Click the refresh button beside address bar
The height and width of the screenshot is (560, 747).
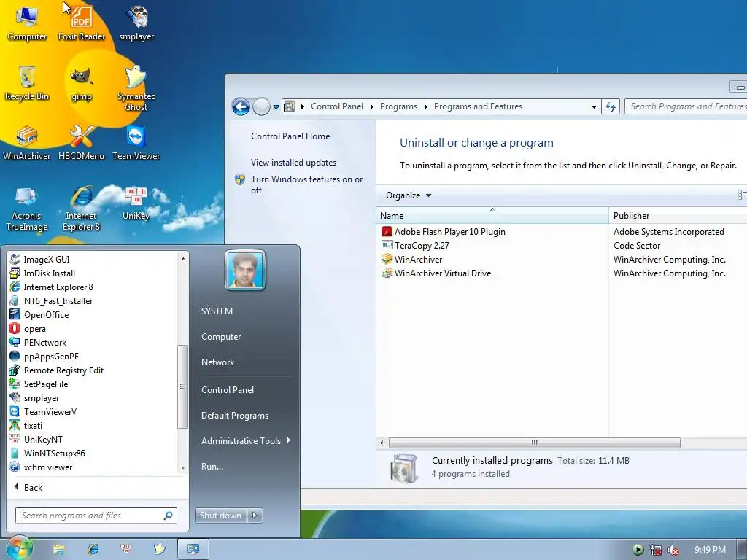click(611, 106)
